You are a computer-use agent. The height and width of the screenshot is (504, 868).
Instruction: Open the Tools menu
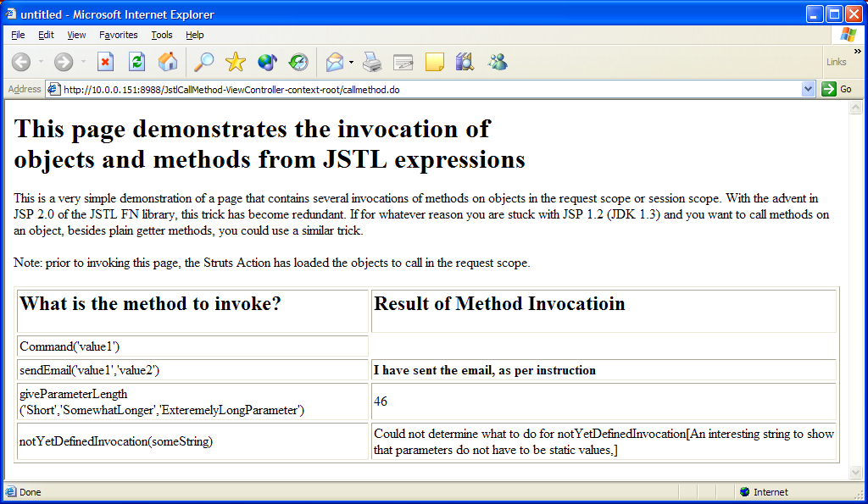(x=161, y=35)
